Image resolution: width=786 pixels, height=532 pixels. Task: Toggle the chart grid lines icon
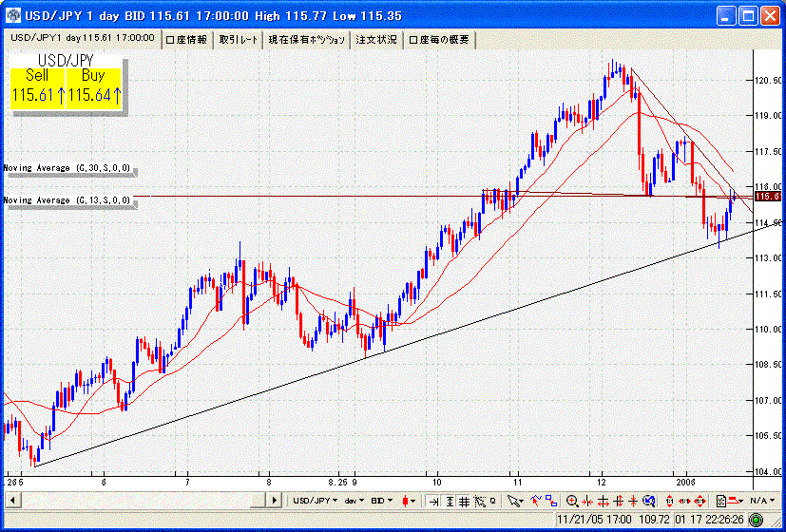point(464,501)
